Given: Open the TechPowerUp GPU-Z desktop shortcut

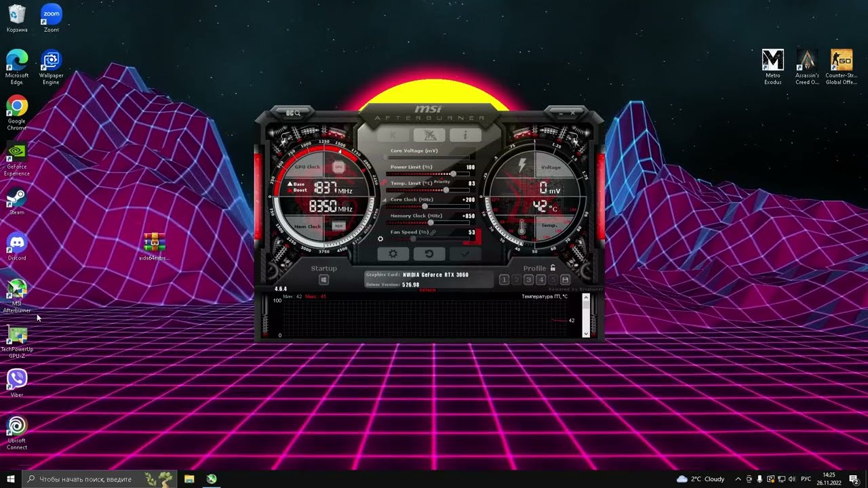Looking at the screenshot, I should (x=17, y=342).
